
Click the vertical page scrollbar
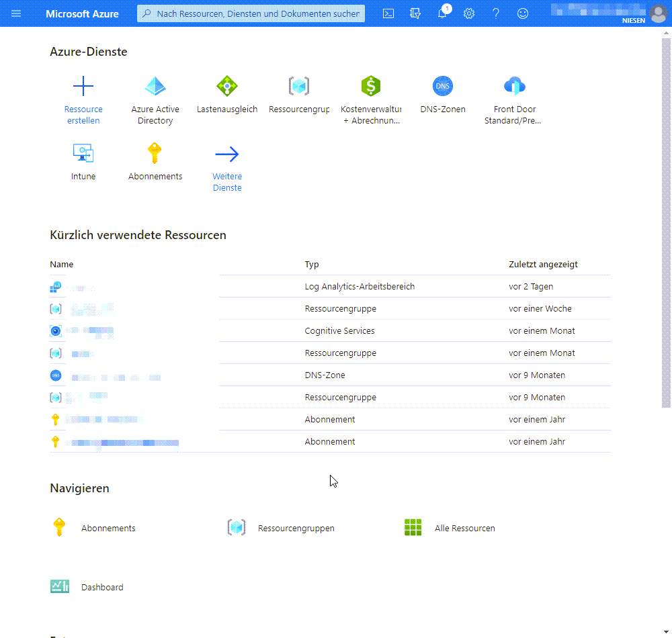(666, 223)
